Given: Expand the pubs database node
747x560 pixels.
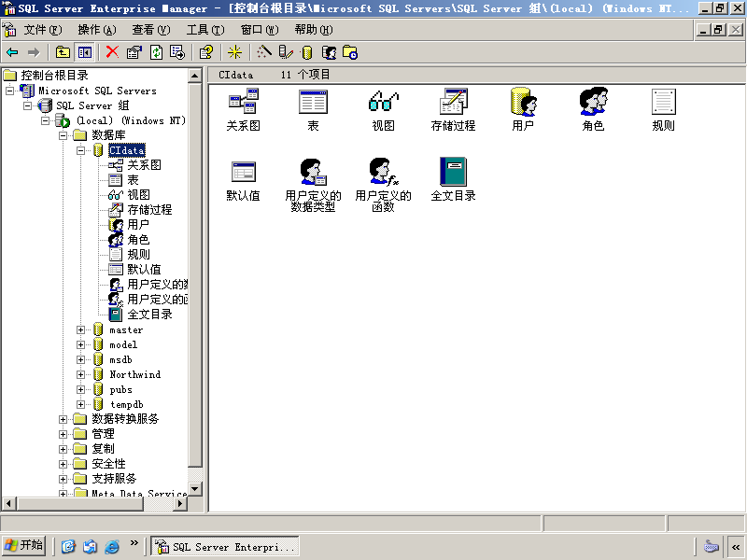Looking at the screenshot, I should [x=80, y=389].
